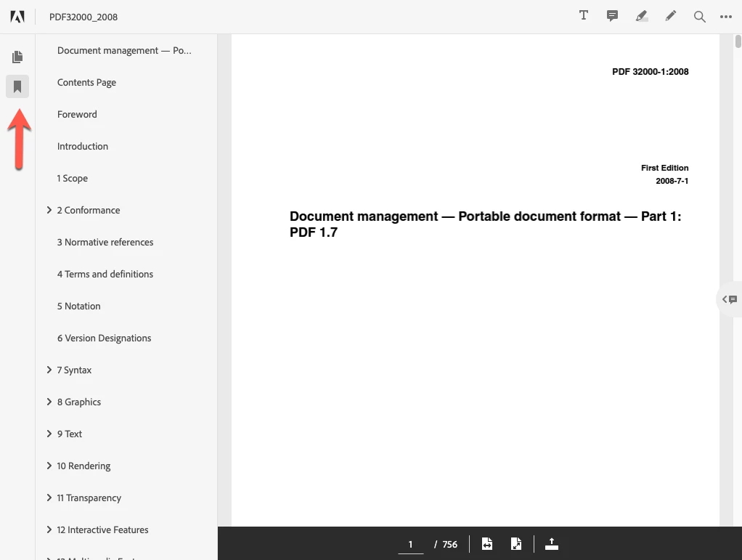This screenshot has height=560, width=742.
Task: Click the vertical scrollbar thumb
Action: (x=738, y=41)
